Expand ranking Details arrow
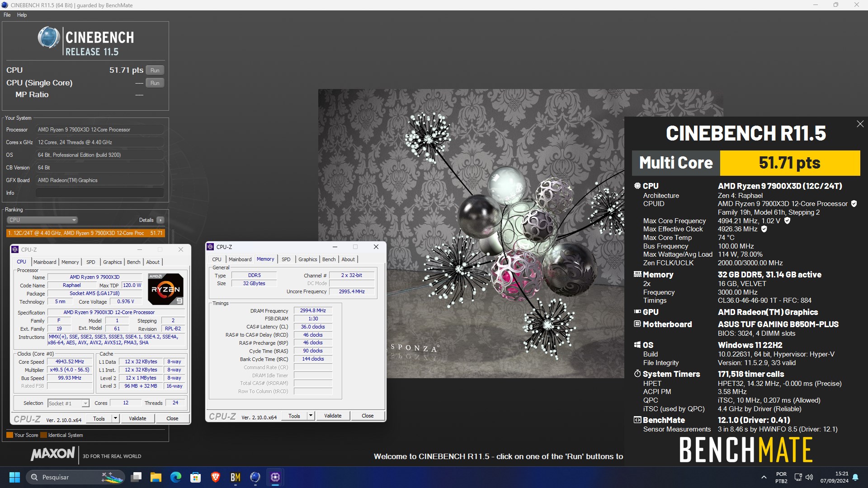Image resolution: width=868 pixels, height=488 pixels. point(160,220)
